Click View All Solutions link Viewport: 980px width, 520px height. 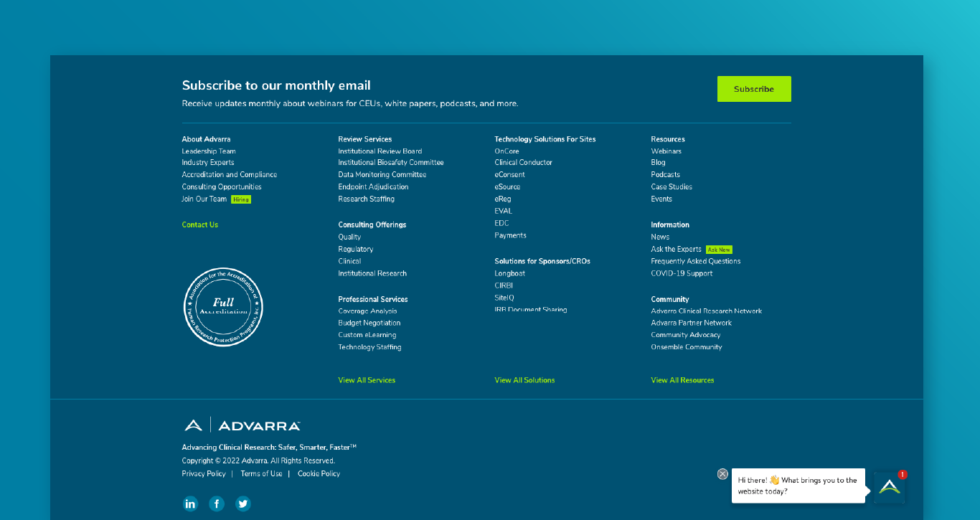(524, 381)
